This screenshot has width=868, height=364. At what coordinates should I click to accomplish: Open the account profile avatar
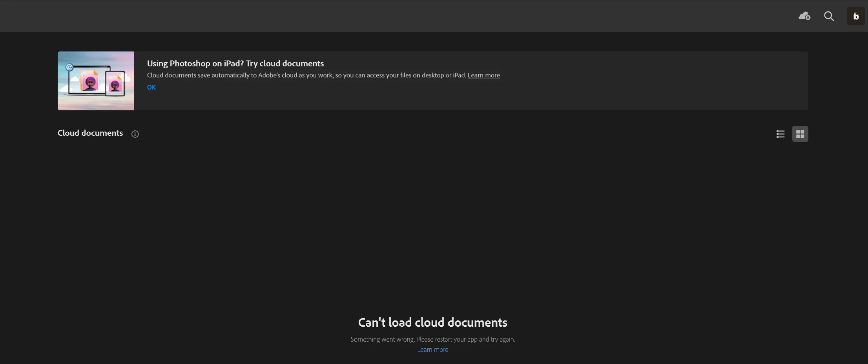click(856, 16)
